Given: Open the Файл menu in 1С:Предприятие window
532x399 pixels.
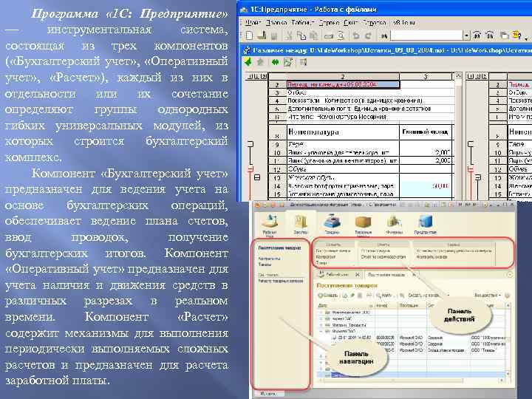Looking at the screenshot, I should pos(253,23).
